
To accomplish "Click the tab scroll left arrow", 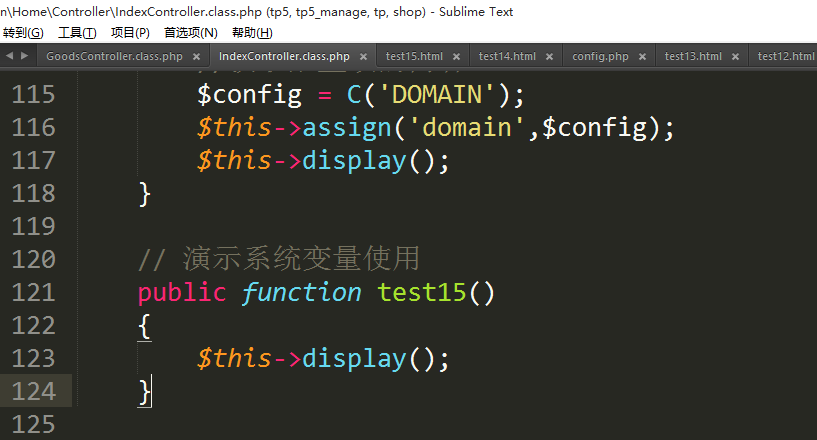I will (9, 56).
